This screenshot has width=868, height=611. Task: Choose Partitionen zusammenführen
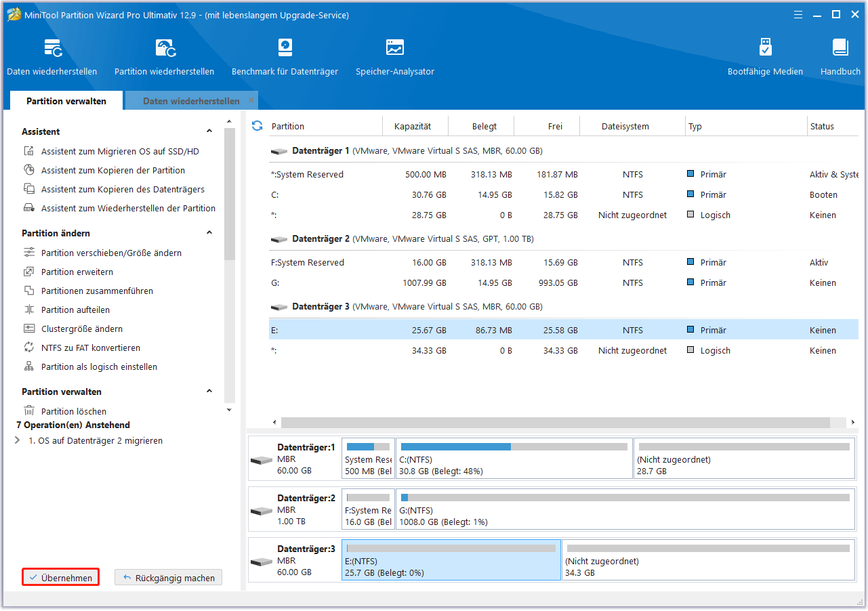tap(97, 291)
